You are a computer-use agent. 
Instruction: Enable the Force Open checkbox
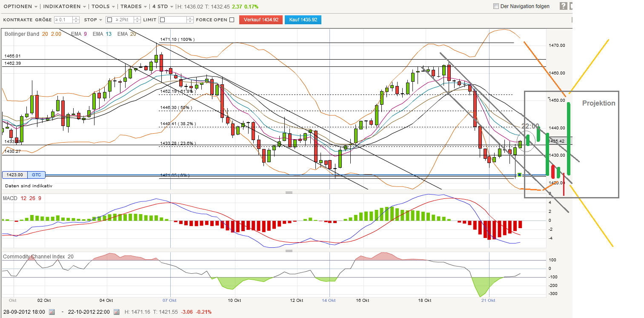coord(232,20)
